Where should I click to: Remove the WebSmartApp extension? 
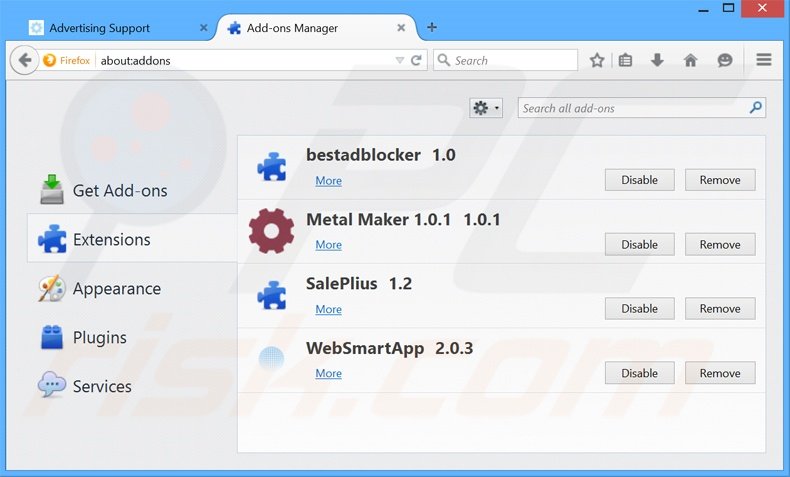pyautogui.click(x=720, y=373)
